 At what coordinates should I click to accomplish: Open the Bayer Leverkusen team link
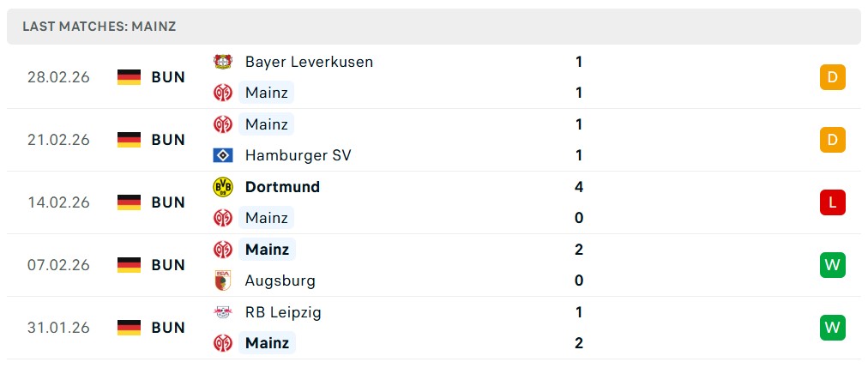point(309,62)
